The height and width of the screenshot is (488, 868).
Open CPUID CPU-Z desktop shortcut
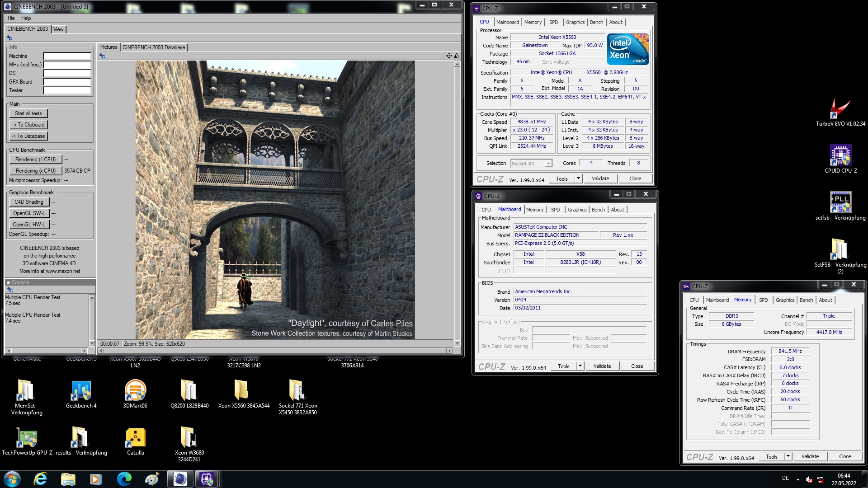840,159
